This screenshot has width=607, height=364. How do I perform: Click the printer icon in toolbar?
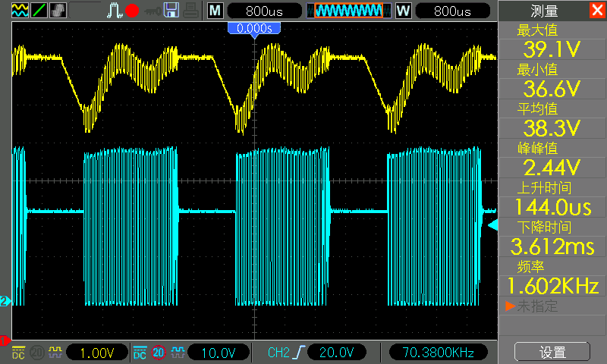[x=191, y=11]
